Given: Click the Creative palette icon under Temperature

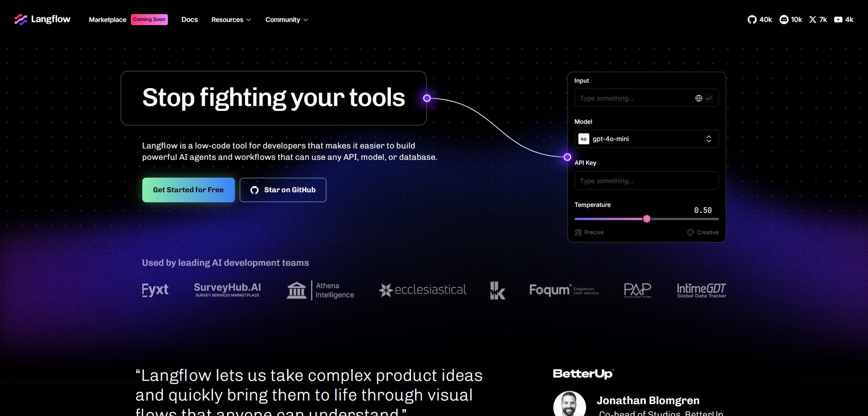Looking at the screenshot, I should (x=691, y=232).
